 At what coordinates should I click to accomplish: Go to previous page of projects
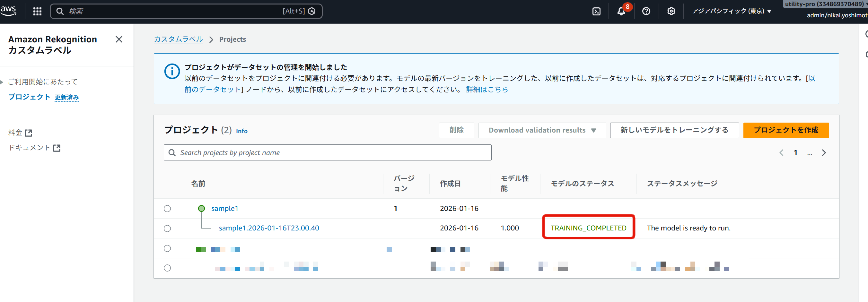pos(781,153)
